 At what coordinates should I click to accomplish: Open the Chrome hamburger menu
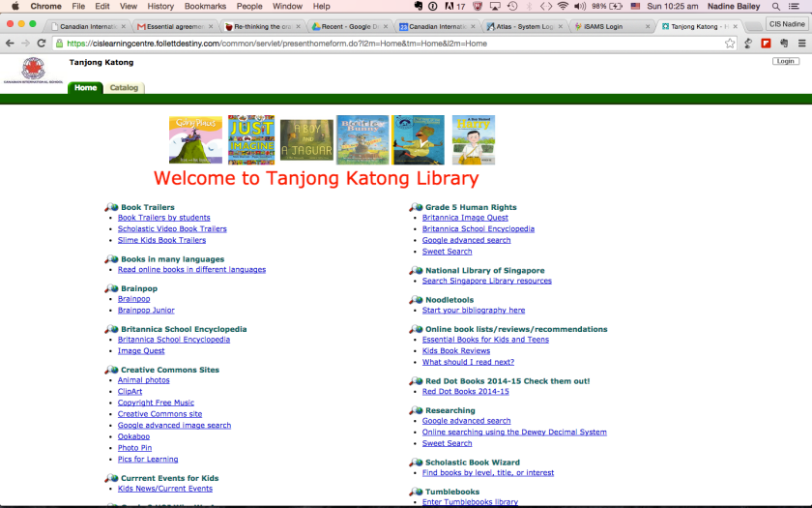(x=801, y=44)
